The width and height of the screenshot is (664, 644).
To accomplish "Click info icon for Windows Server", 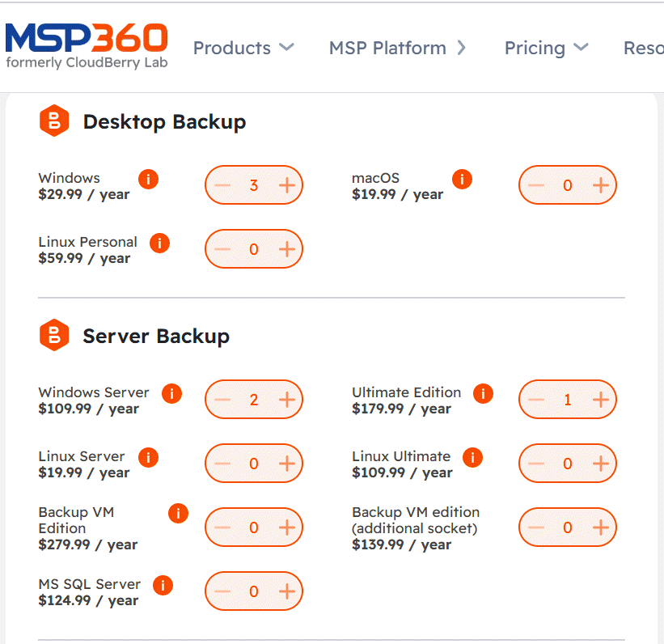I will click(x=171, y=394).
